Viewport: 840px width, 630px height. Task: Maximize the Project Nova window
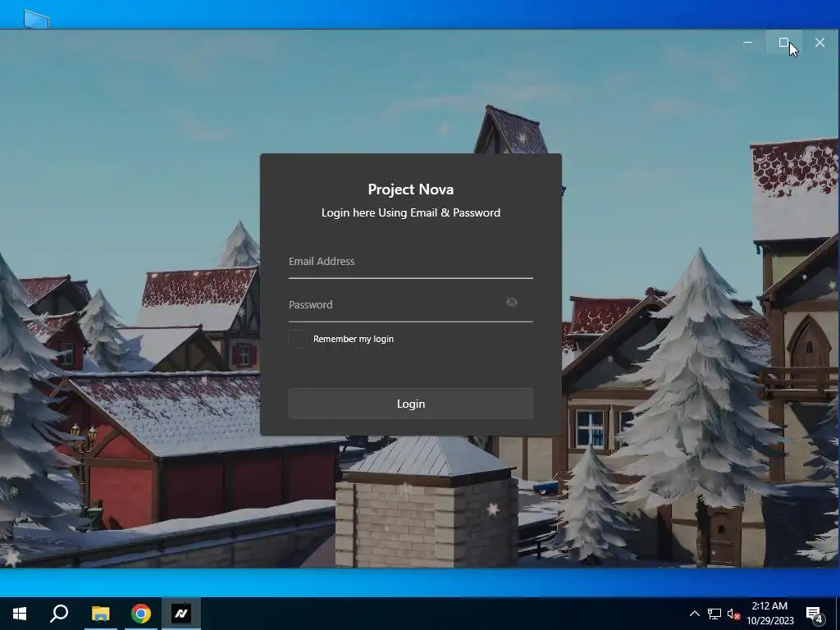783,43
